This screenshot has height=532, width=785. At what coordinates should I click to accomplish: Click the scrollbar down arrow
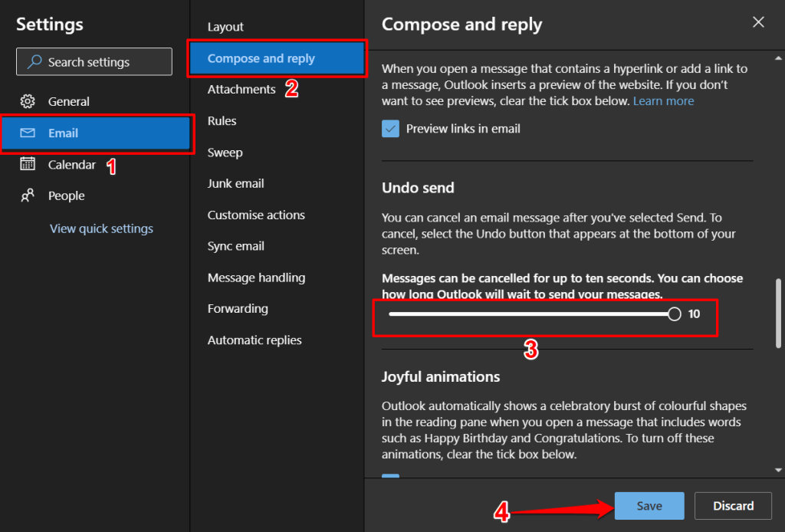click(779, 469)
